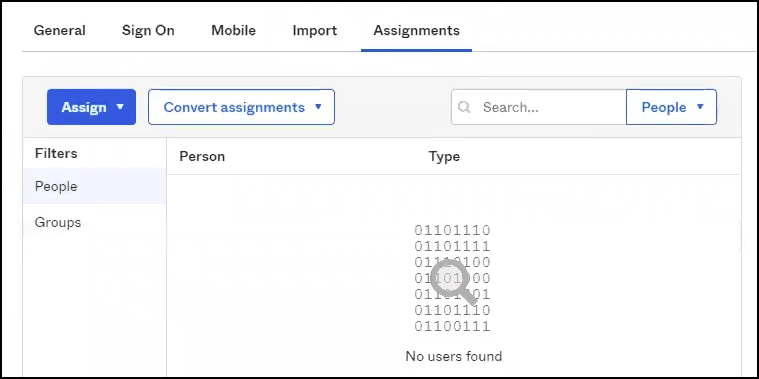Select the Assignments tab
Screen dimensions: 759x379
click(x=416, y=30)
